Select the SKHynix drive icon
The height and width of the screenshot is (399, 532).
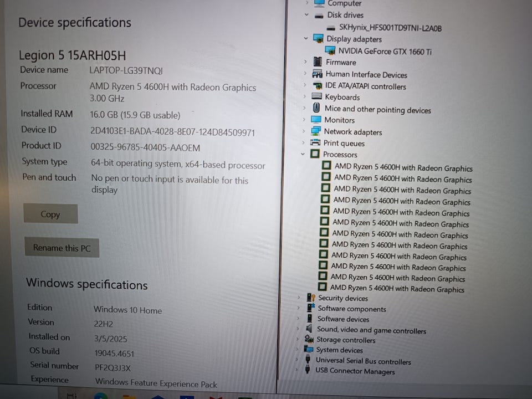click(x=331, y=28)
